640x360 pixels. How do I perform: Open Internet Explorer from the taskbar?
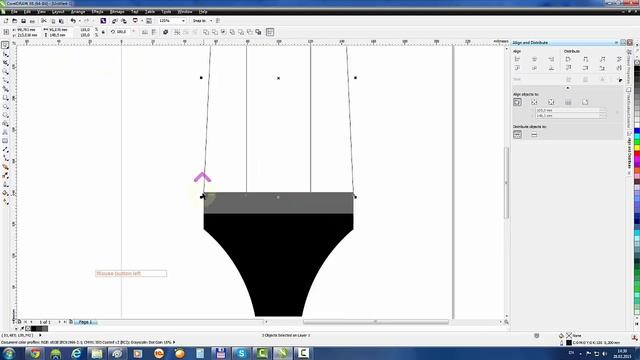(76, 353)
